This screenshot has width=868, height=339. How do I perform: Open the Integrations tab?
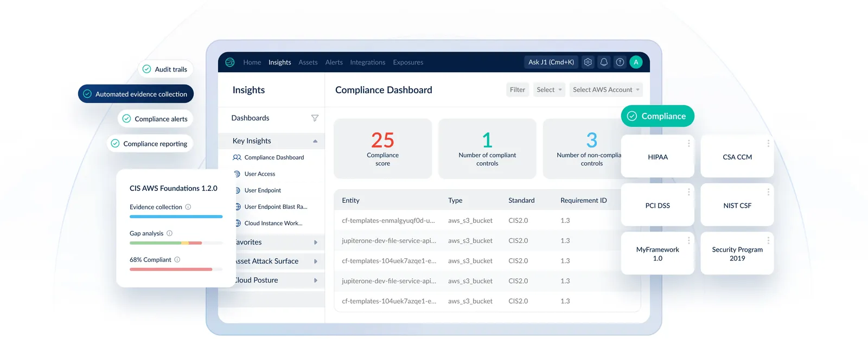[368, 62]
